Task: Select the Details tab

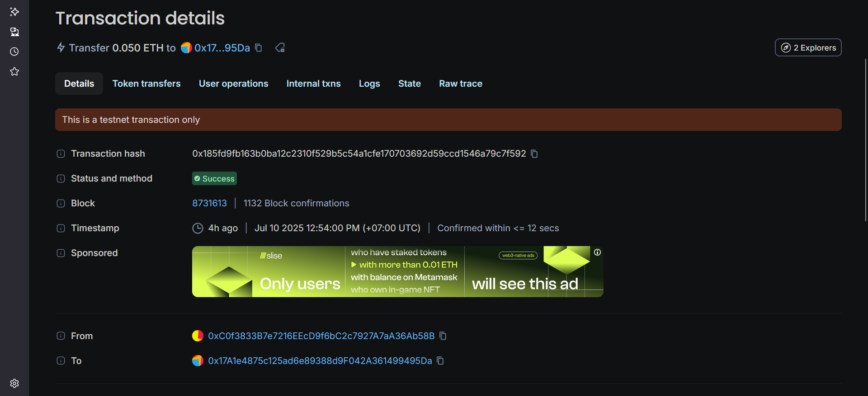Action: (79, 84)
